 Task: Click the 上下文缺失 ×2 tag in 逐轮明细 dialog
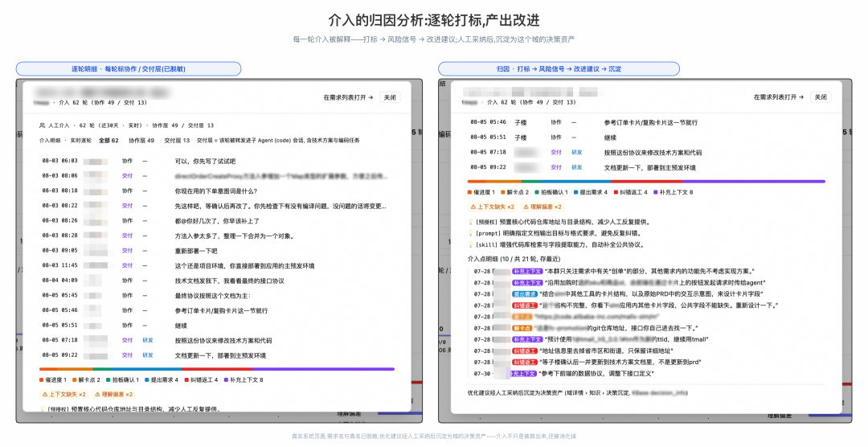64,395
